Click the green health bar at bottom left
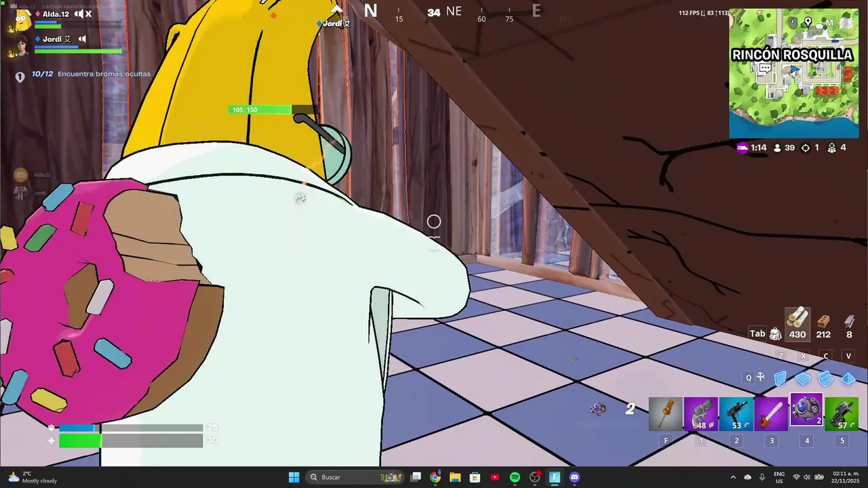Image resolution: width=868 pixels, height=488 pixels. coord(131,441)
